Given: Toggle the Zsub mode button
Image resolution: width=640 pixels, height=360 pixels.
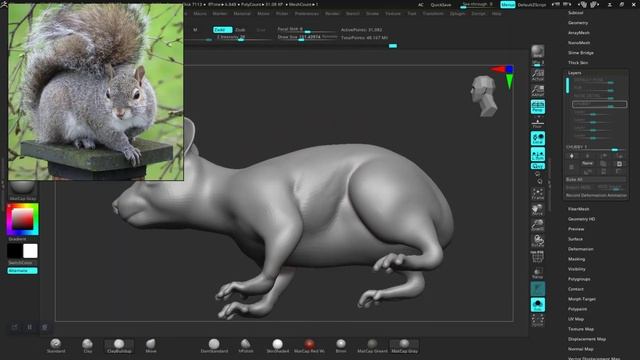Looking at the screenshot, I should (x=240, y=30).
